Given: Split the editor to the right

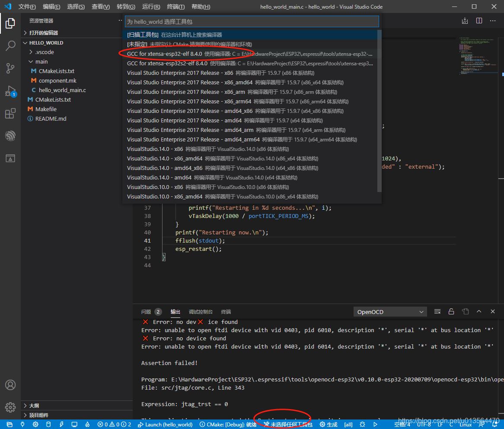Looking at the screenshot, I should 479,21.
